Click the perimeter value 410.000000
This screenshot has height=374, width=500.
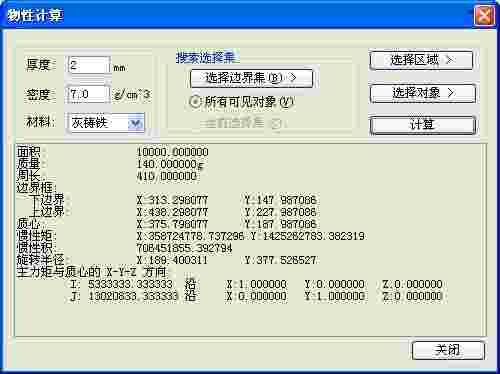click(167, 176)
